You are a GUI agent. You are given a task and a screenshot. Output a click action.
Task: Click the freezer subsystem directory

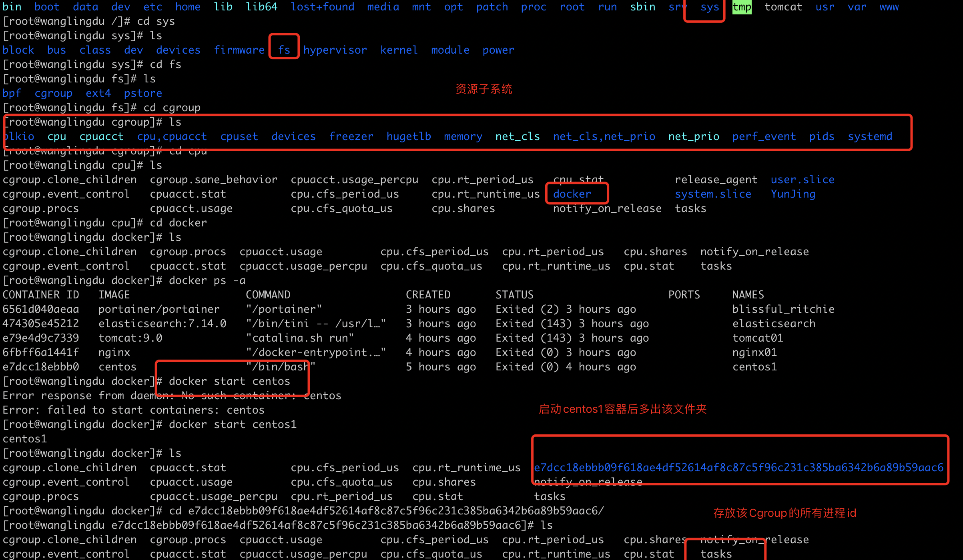pos(351,136)
